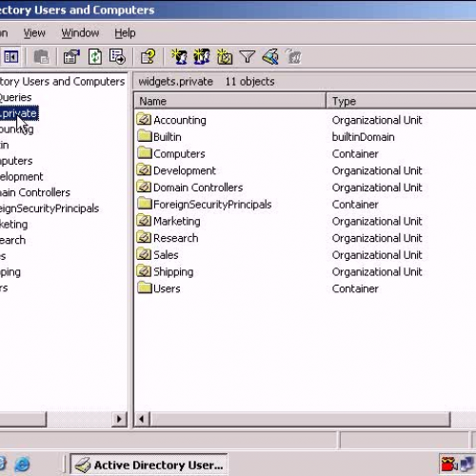Open Help via the question-mark toolbar icon
Viewport: 476px width, 476px height.
point(149,57)
